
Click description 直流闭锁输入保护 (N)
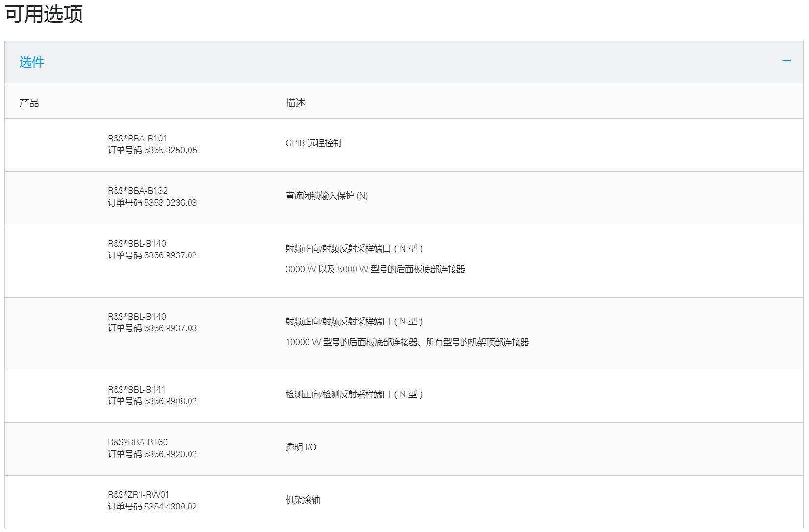point(327,196)
